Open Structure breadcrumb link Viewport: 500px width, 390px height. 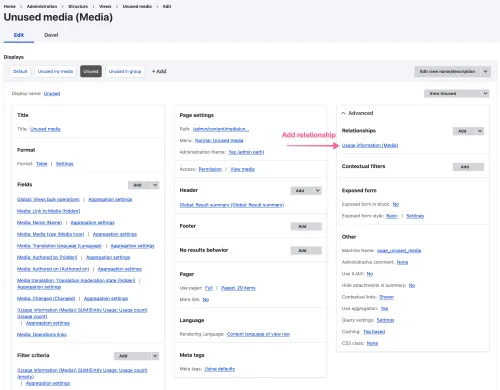78,6
